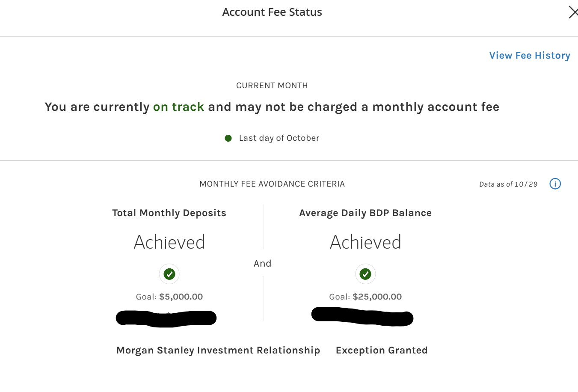This screenshot has height=392, width=578.
Task: Click the checkmark under Average Daily BDP Balance
Action: point(365,274)
